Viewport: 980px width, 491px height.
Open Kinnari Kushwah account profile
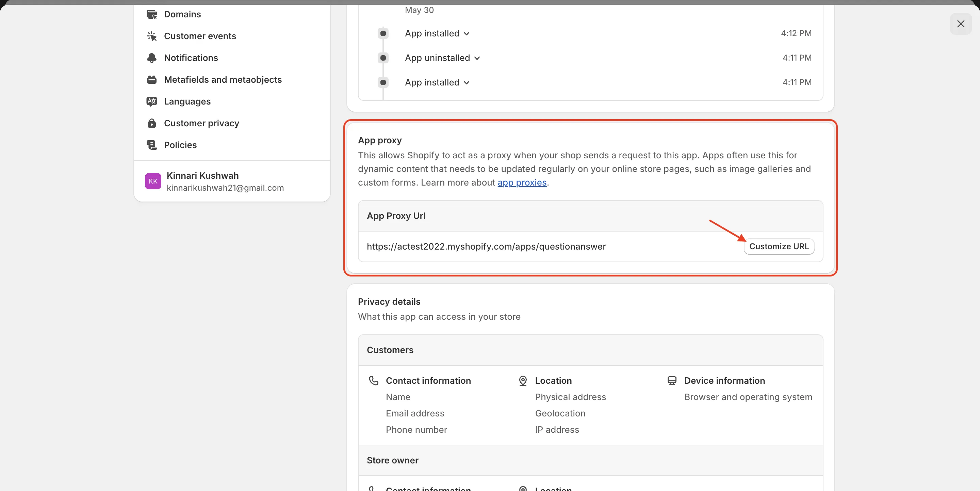tap(232, 181)
